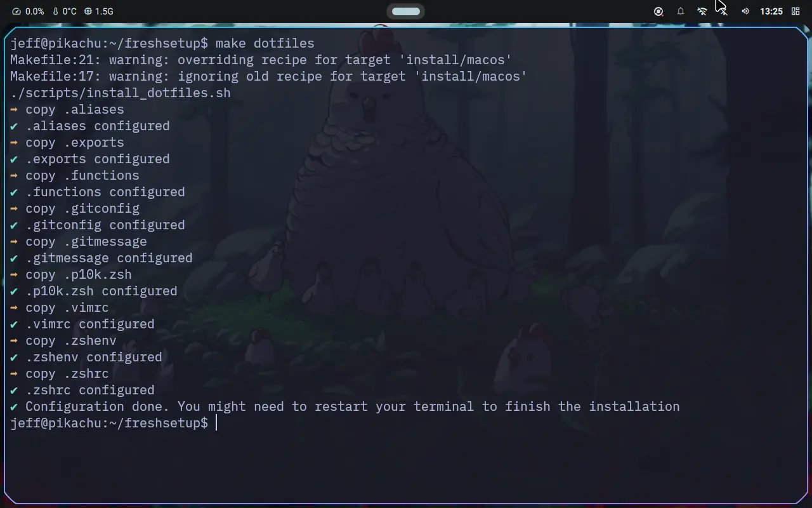Click the green checkmark beside '.zshrc configured'

pos(14,390)
